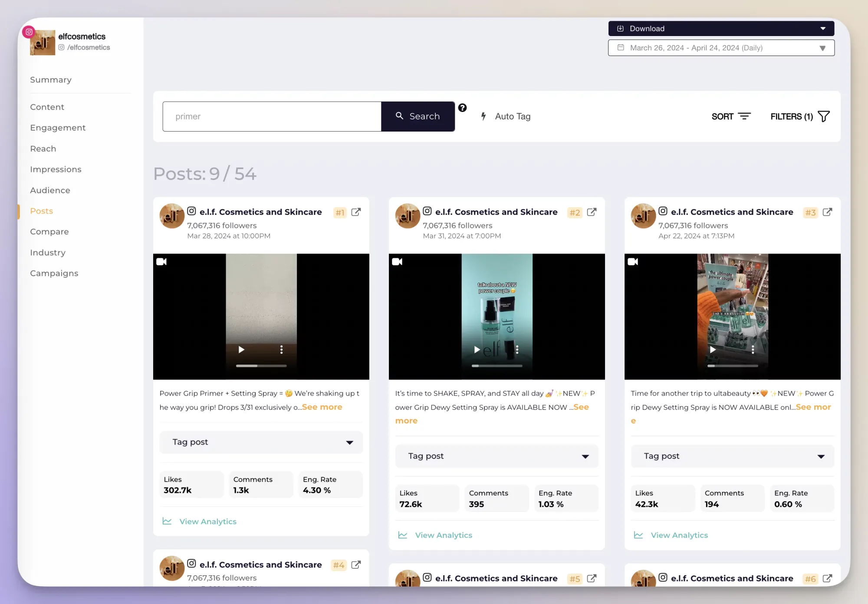Click Auto Tag

506,116
